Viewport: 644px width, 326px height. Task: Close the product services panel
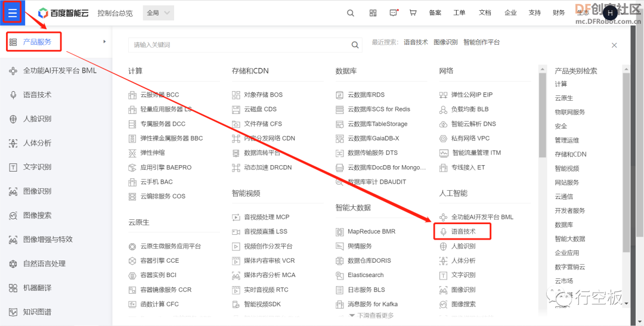(614, 45)
